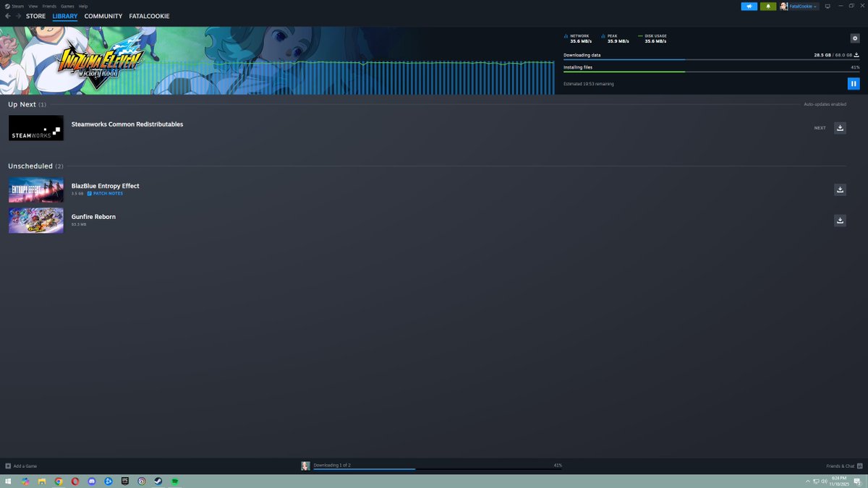Open the Help menu

(83, 6)
